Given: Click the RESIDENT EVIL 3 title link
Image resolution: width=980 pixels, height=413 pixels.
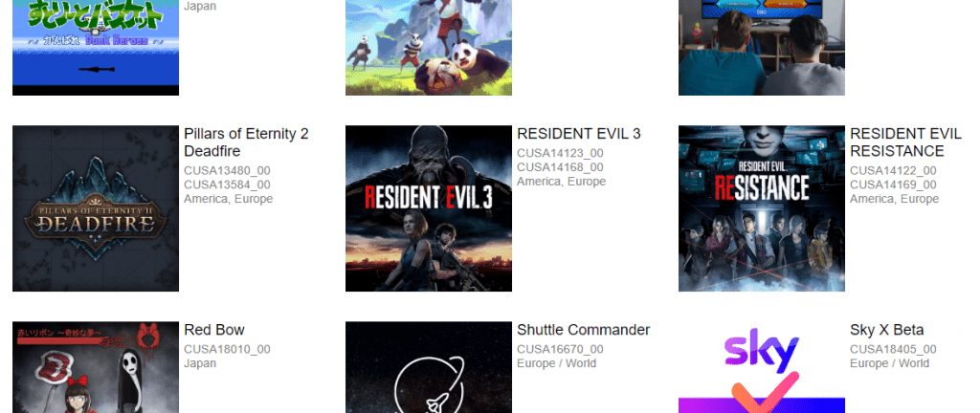Looking at the screenshot, I should tap(579, 134).
